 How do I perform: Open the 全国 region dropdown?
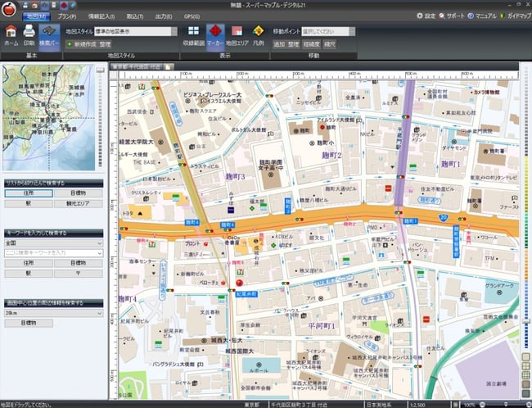tap(99, 243)
